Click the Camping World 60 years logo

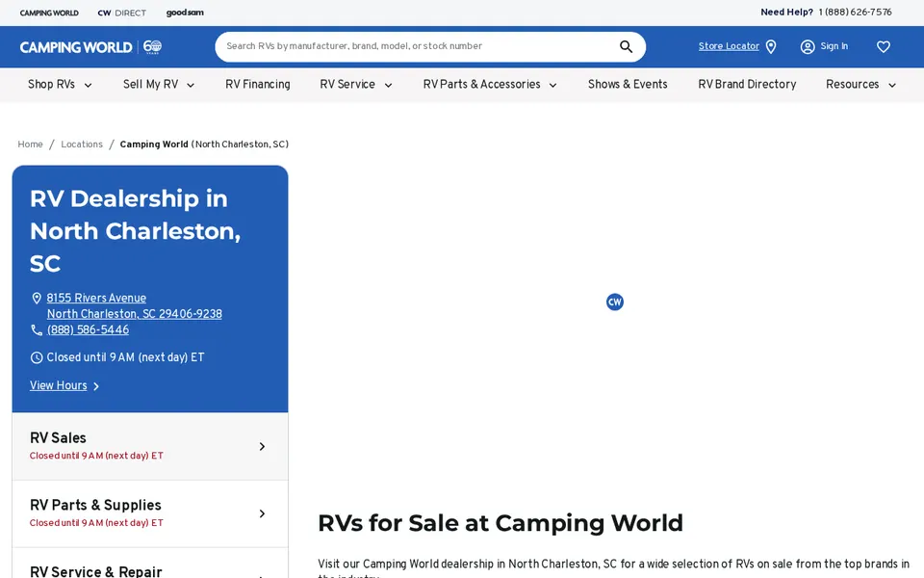pyautogui.click(x=90, y=47)
